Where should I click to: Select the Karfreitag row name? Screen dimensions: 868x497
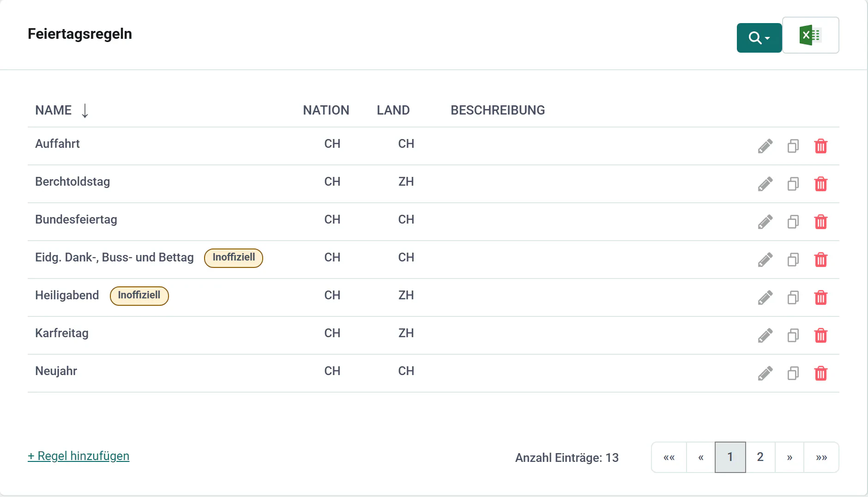click(x=62, y=333)
